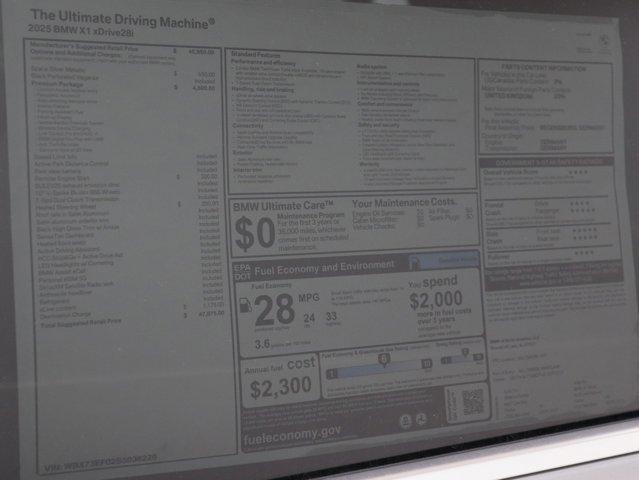
Task: Click the smog rating marker on scale
Action: pos(465,352)
